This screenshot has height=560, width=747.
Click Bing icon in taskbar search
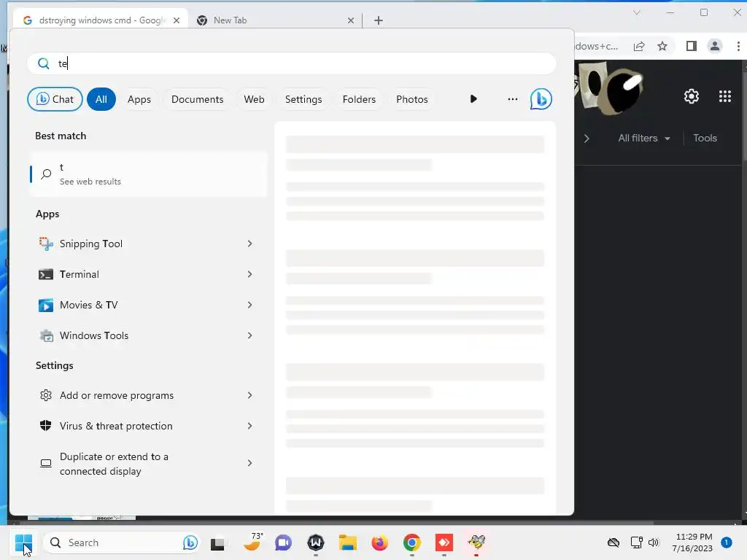tap(190, 542)
